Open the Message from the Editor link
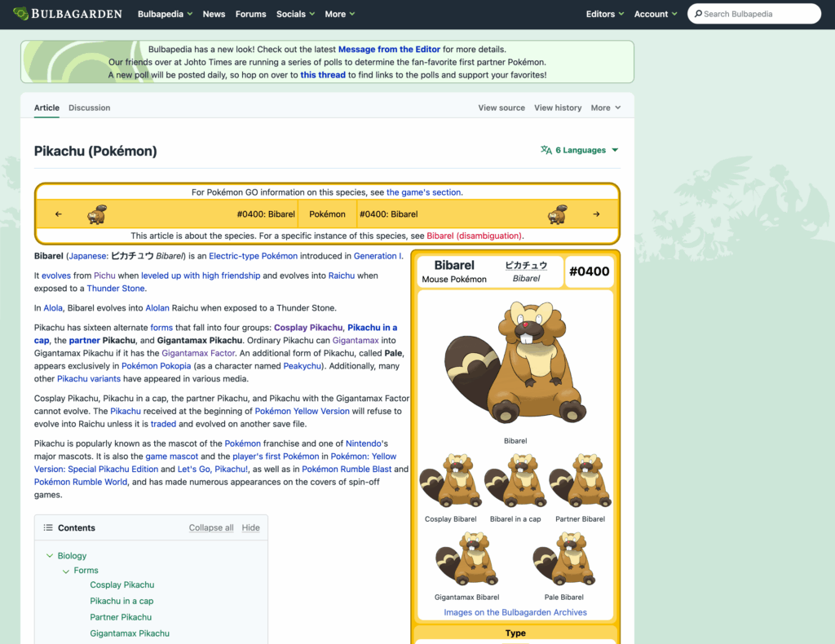Screen dimensions: 835x644 pyautogui.click(x=389, y=49)
